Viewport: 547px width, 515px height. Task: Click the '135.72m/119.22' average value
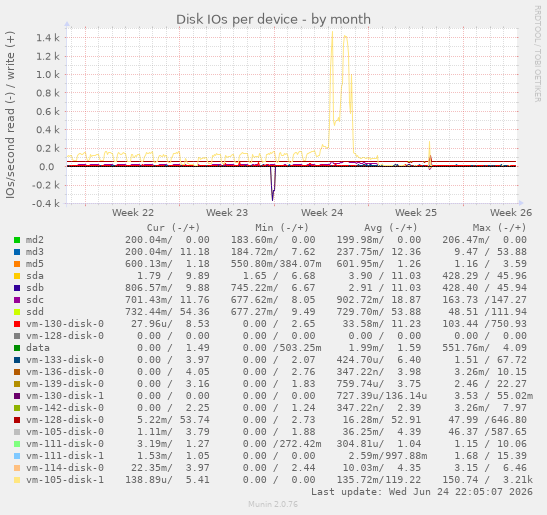click(x=379, y=480)
